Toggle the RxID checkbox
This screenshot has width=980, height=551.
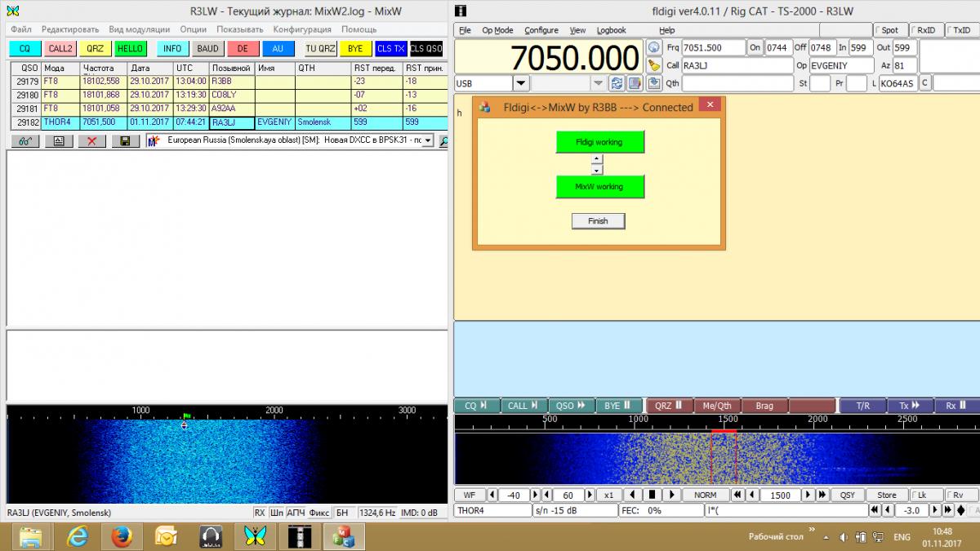[914, 30]
